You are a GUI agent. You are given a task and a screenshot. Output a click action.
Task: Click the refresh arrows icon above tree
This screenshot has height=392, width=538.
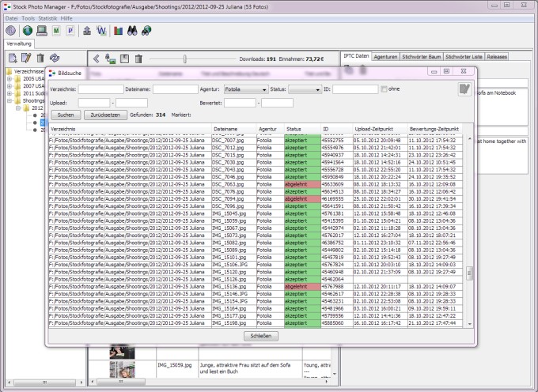(55, 58)
